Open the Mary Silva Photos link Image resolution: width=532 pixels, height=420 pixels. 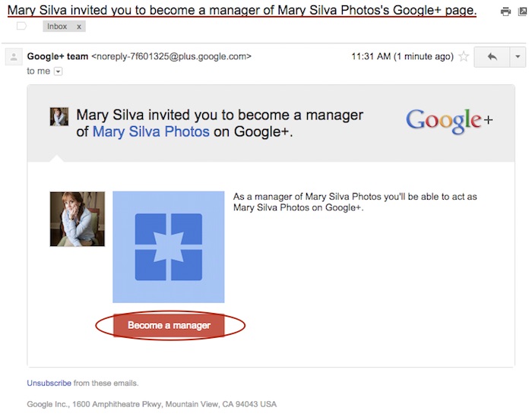point(150,132)
